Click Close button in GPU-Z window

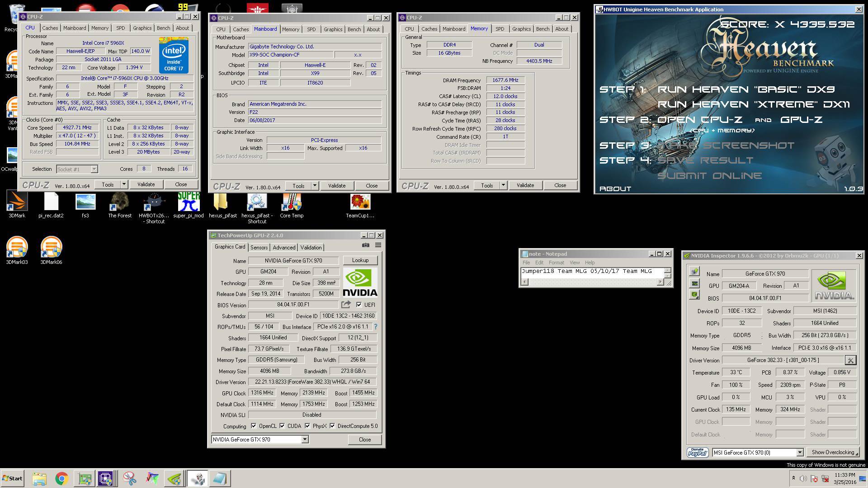[365, 439]
